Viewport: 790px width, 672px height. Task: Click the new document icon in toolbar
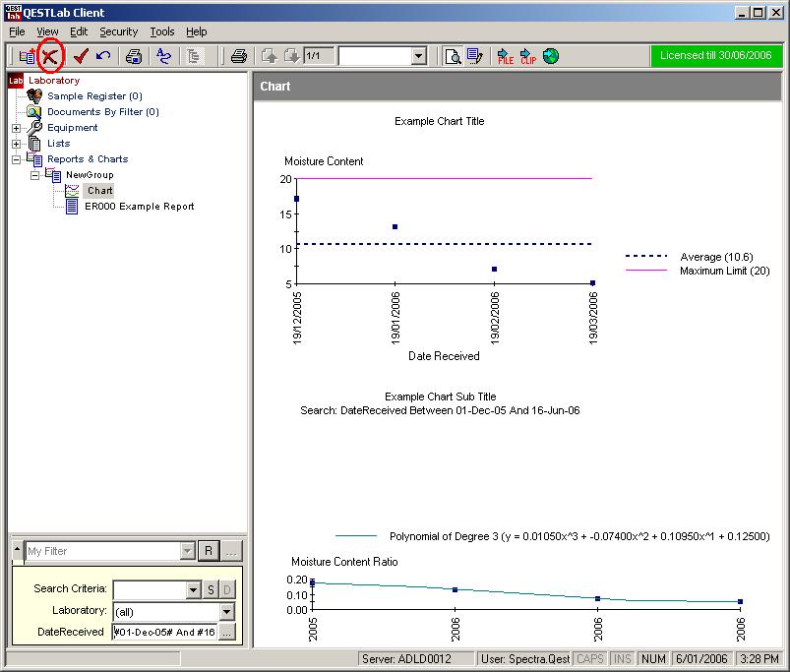[x=27, y=56]
